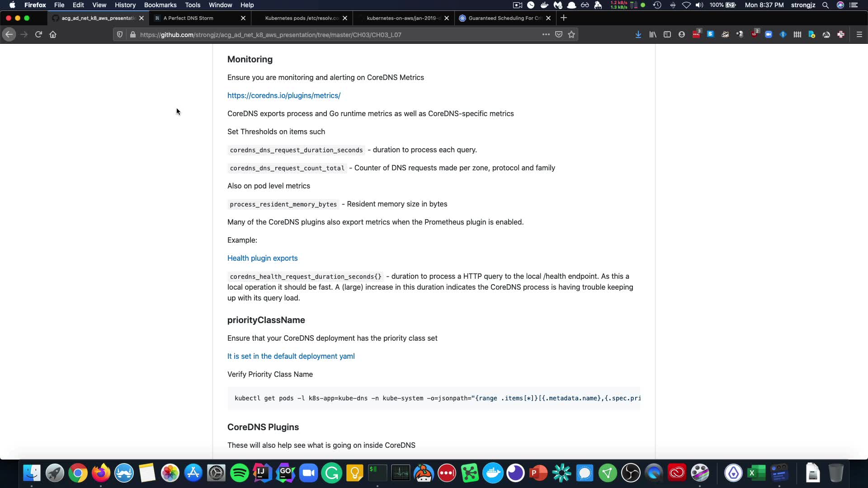Open coredns.io plugins metrics link

pyautogui.click(x=283, y=95)
